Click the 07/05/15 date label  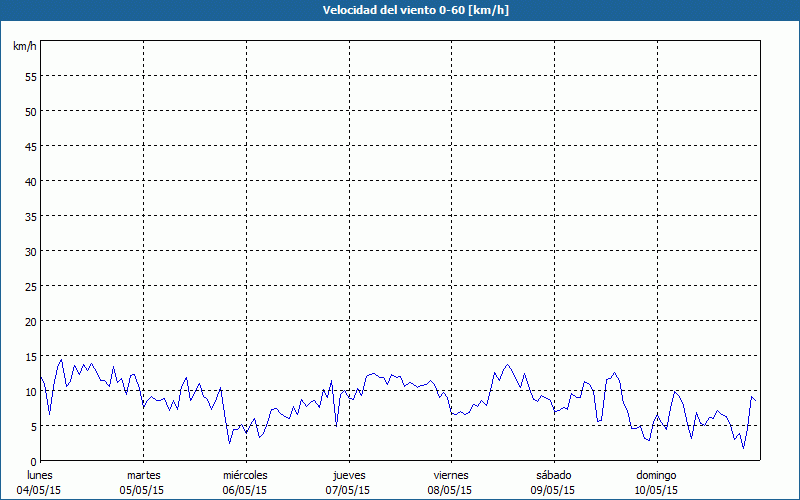[348, 490]
